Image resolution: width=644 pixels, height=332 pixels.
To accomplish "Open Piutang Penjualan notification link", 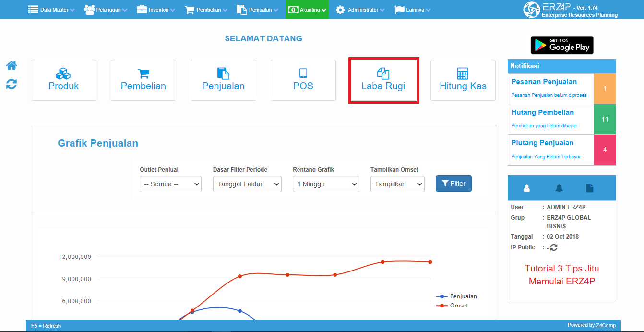I will click(542, 143).
